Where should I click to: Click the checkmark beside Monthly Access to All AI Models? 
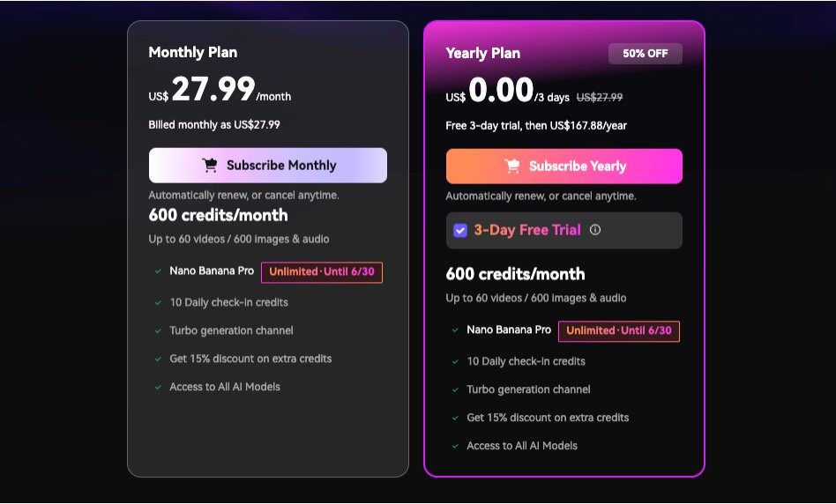coord(158,387)
